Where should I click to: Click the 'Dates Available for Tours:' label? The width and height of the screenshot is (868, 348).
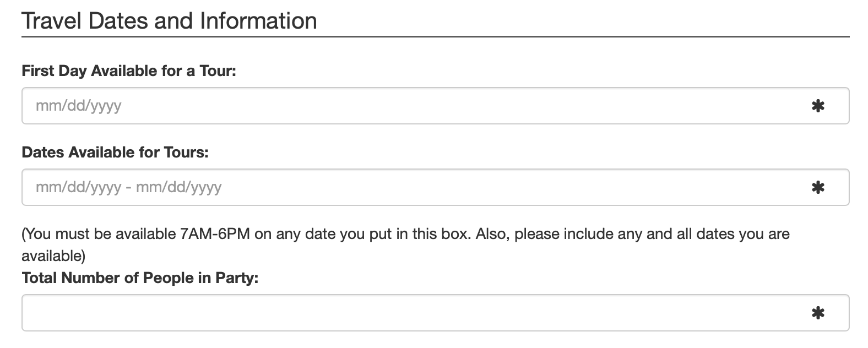pos(115,153)
